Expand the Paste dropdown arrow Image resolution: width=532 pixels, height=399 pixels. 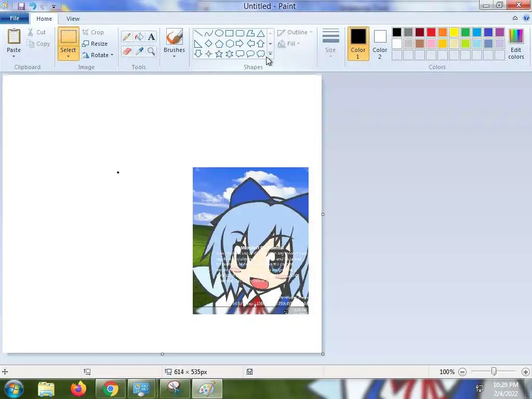coord(14,56)
